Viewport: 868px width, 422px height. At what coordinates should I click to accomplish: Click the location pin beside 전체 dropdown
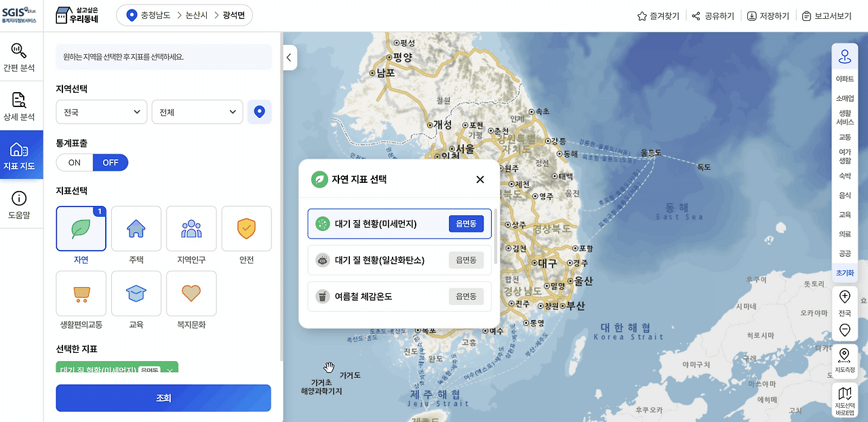pos(259,112)
